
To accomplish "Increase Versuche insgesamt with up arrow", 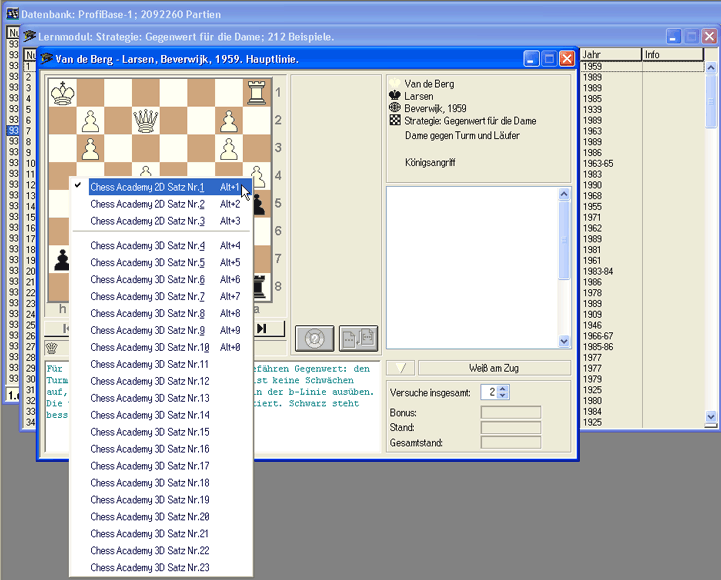I will [x=503, y=389].
